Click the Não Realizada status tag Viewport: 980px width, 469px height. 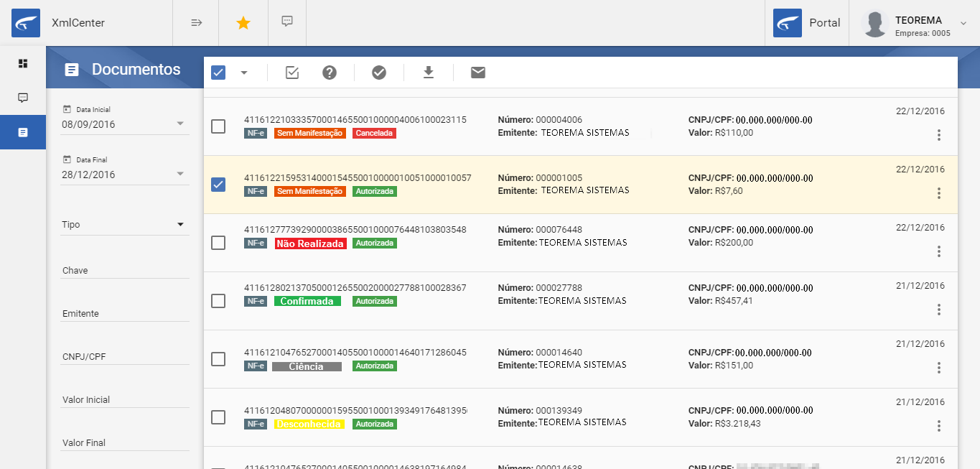tap(310, 243)
